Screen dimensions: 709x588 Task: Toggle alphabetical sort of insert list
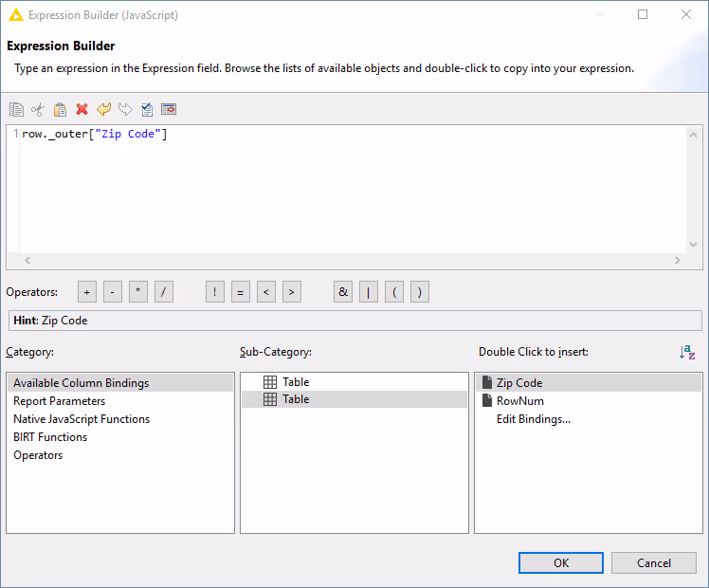[687, 352]
